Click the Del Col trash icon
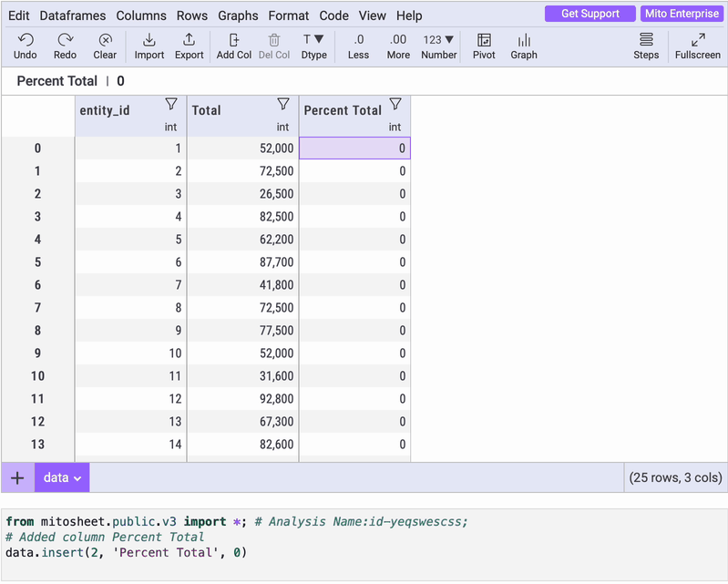The image size is (728, 584). pos(274,40)
